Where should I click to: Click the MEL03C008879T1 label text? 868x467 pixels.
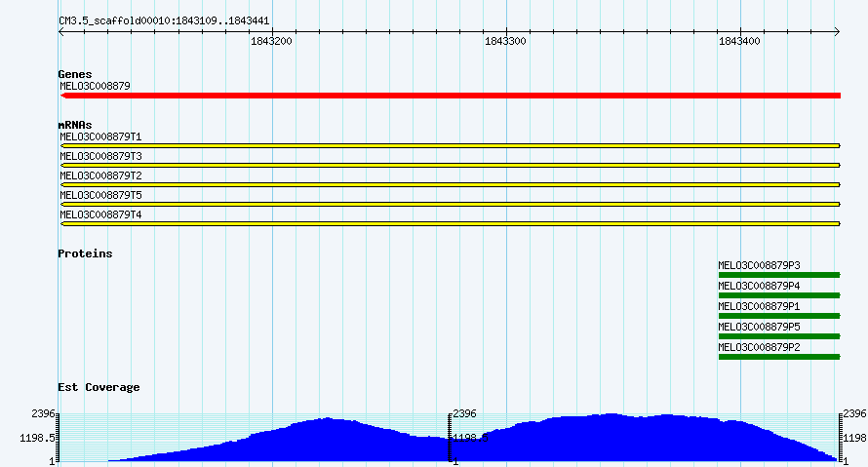pos(100,136)
